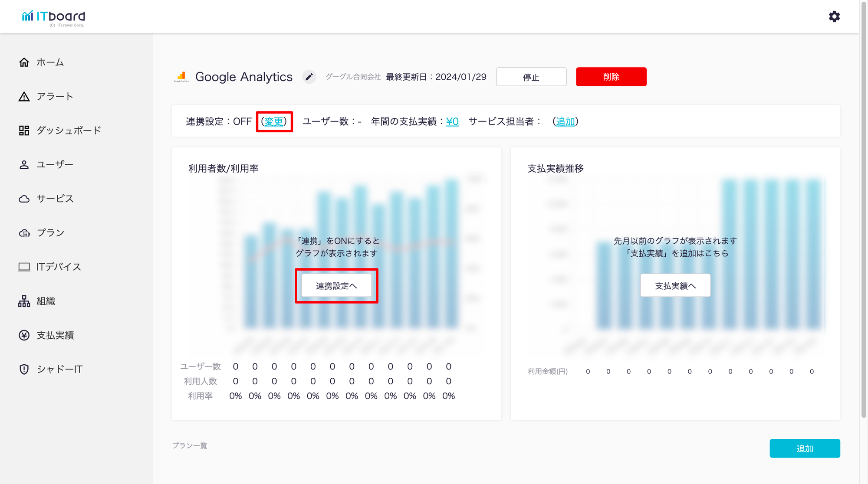The width and height of the screenshot is (868, 484).
Task: Click the 変更 link for integration settings
Action: pyautogui.click(x=274, y=121)
